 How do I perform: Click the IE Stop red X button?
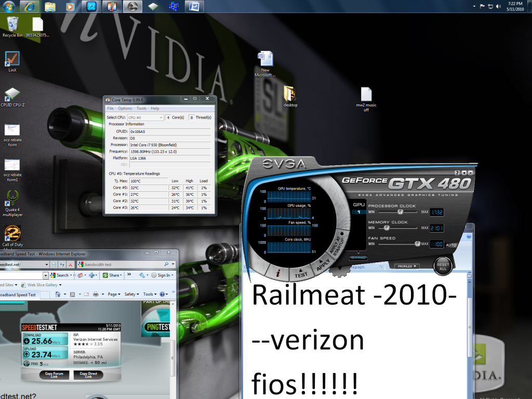point(70,264)
